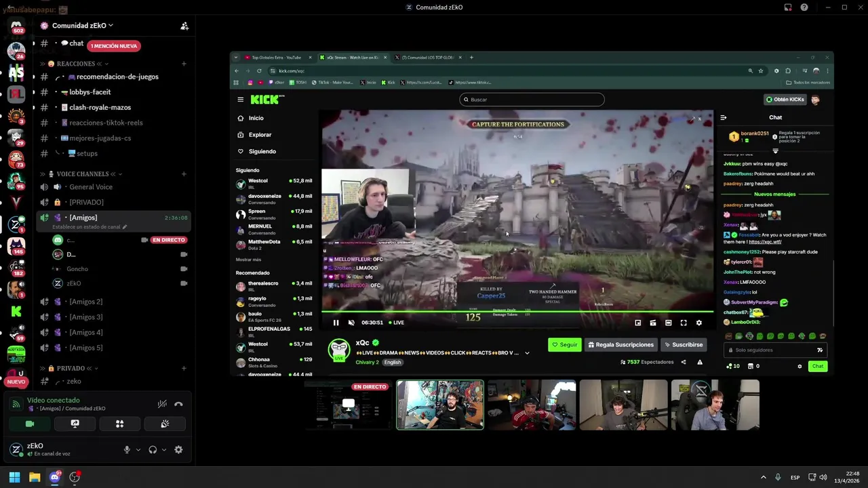Open server with 502 badge
Image resolution: width=868 pixels, height=488 pixels.
(16, 27)
